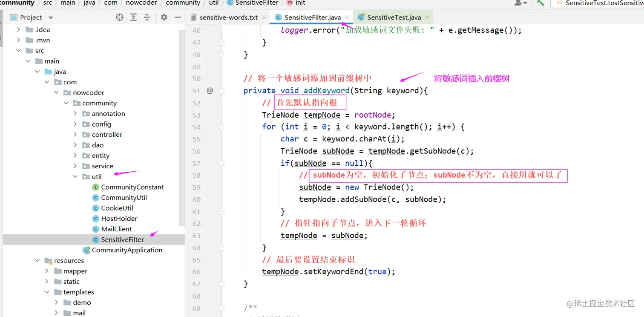644x317 pixels.
Task: Hide the Project tool window with minus icon
Action: pyautogui.click(x=178, y=17)
